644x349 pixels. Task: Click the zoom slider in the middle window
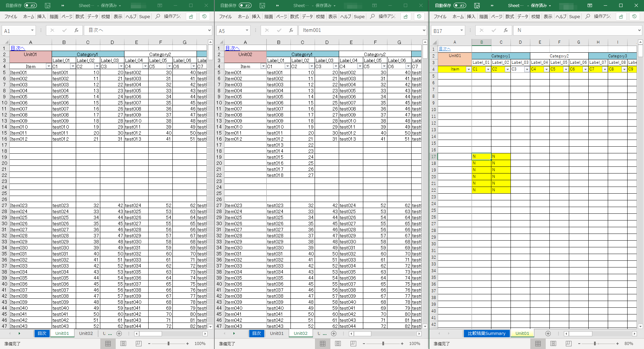(x=383, y=344)
